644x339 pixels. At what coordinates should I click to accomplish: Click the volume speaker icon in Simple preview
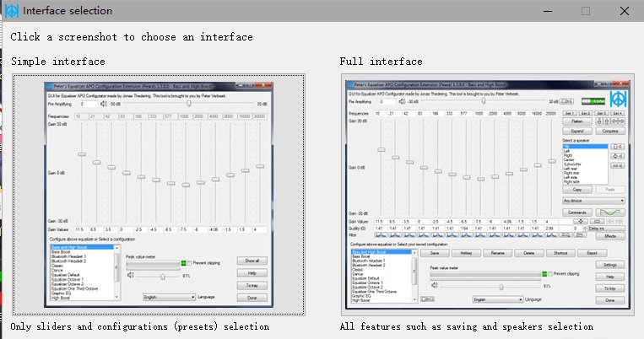pyautogui.click(x=130, y=275)
